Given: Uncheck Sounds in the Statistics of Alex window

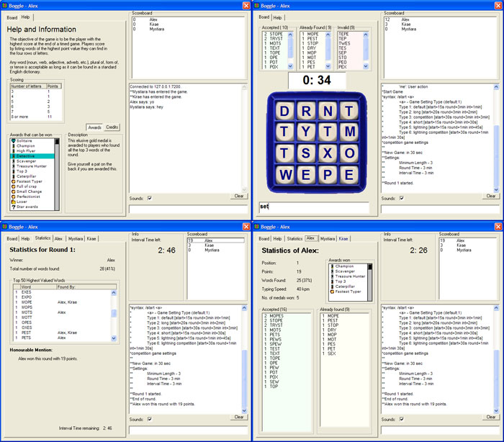Looking at the screenshot, I should tap(401, 418).
